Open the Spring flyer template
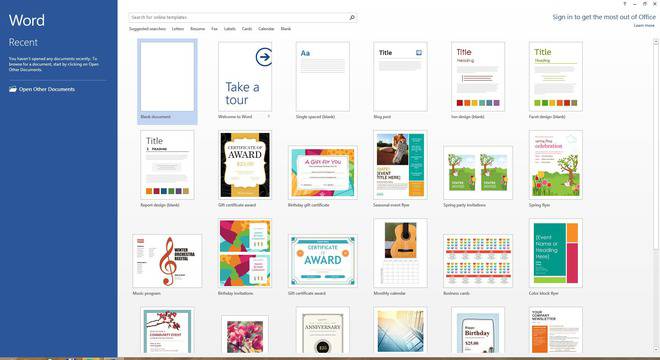 556,165
